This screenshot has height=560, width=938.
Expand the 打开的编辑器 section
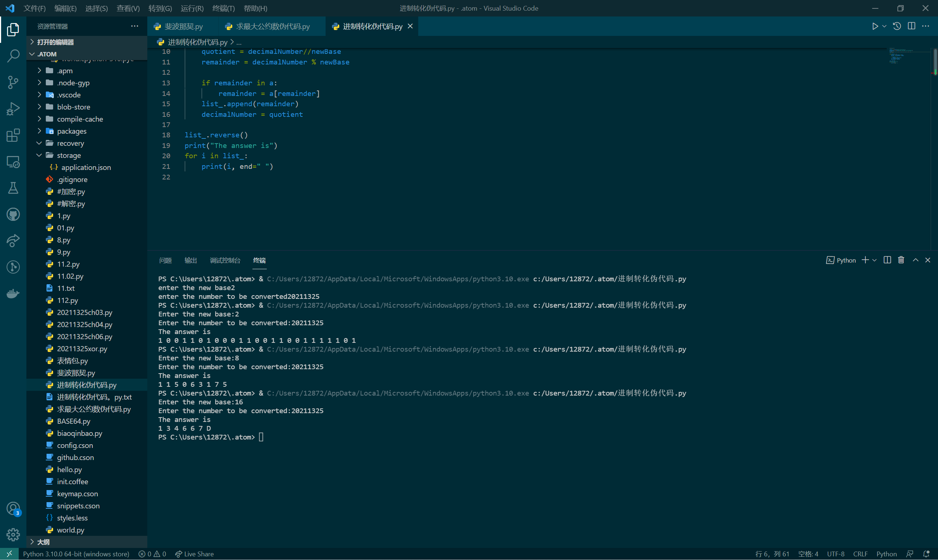coord(55,42)
